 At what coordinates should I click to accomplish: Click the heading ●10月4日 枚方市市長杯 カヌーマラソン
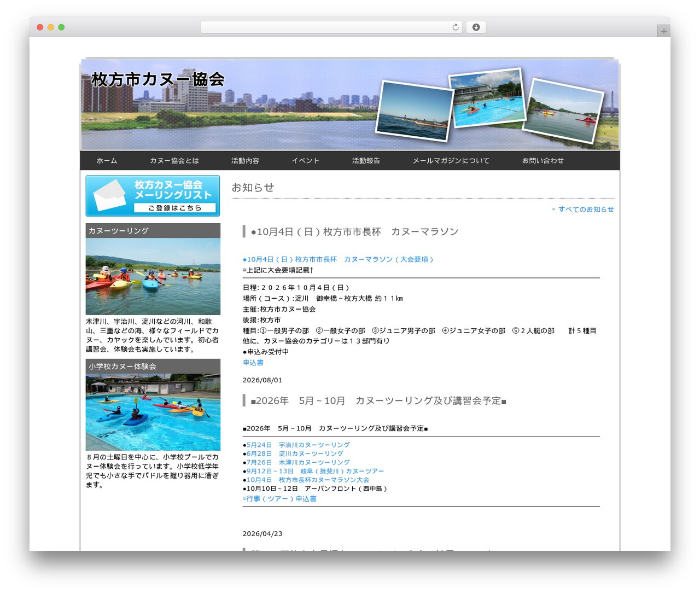coord(354,232)
